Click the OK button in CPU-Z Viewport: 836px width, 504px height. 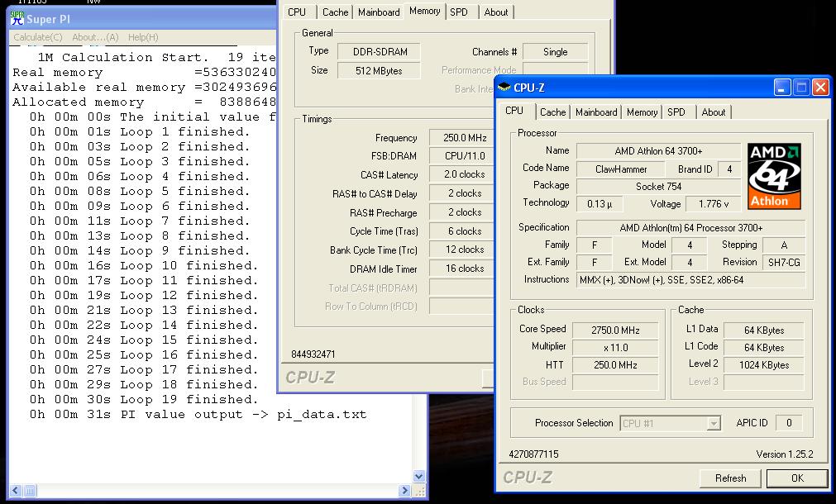[x=797, y=478]
